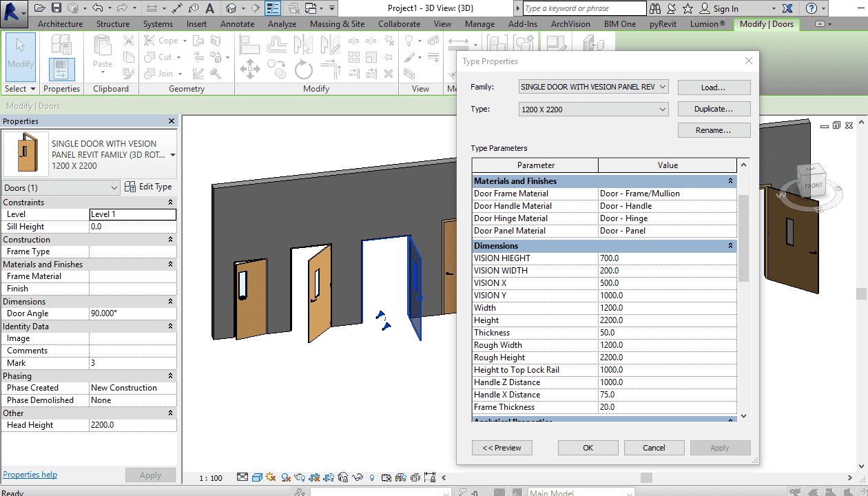Screen dimensions: 868x496
Task: Click the Rotate tool in Modify panel
Action: pyautogui.click(x=303, y=70)
